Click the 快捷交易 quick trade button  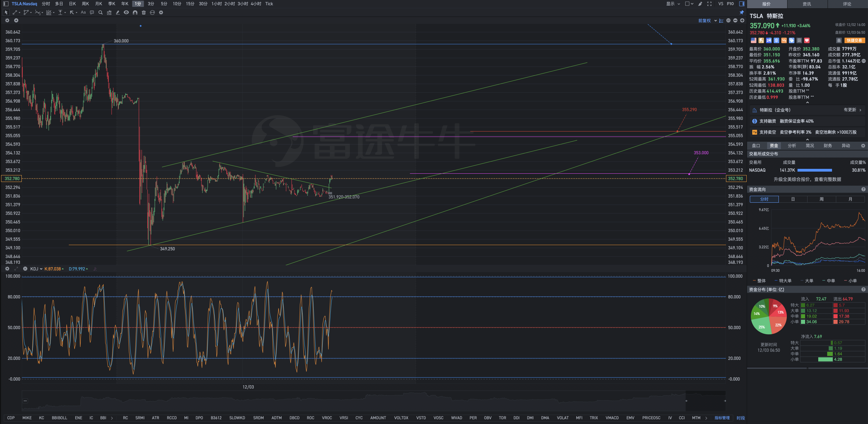coord(855,40)
